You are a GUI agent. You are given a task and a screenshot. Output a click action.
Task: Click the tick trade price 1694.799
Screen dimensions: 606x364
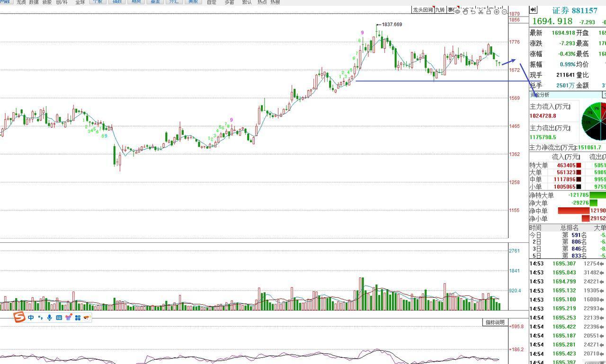[x=564, y=282]
